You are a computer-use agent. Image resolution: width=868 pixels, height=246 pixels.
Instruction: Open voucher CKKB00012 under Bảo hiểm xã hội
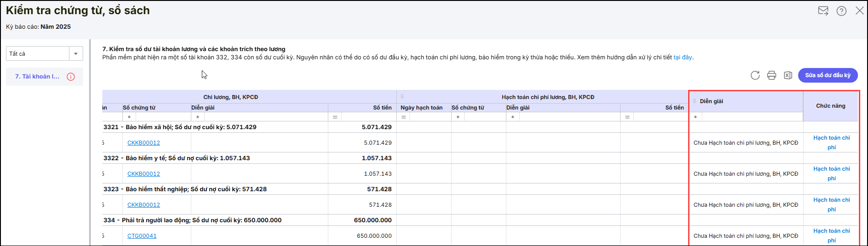click(x=143, y=143)
